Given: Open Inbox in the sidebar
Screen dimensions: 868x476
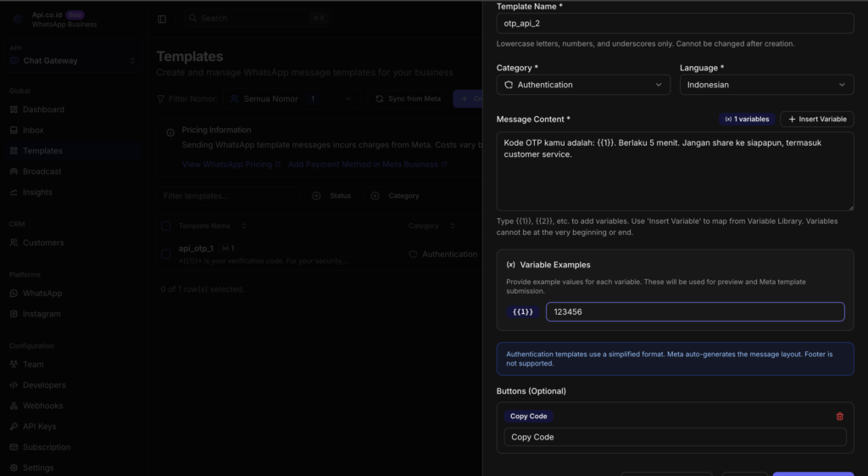Looking at the screenshot, I should (73, 130).
